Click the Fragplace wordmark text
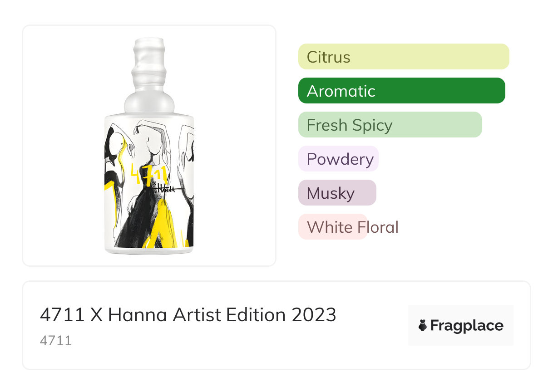553x392 pixels. pyautogui.click(x=467, y=325)
